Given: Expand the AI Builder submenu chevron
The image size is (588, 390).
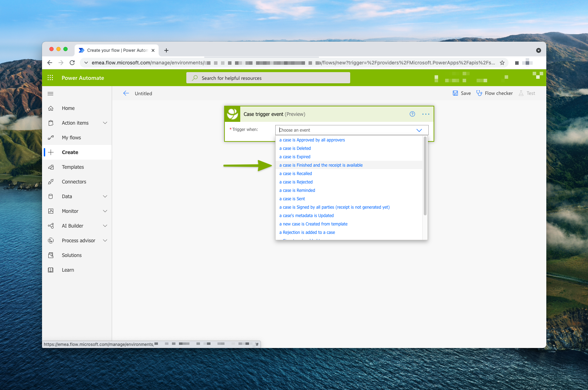Looking at the screenshot, I should coord(105,226).
